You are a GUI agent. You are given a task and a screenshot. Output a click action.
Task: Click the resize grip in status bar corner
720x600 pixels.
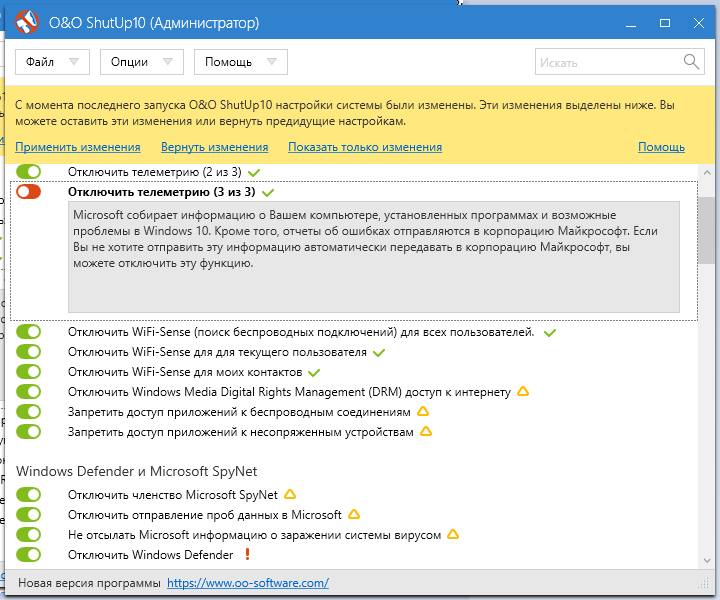tap(703, 583)
